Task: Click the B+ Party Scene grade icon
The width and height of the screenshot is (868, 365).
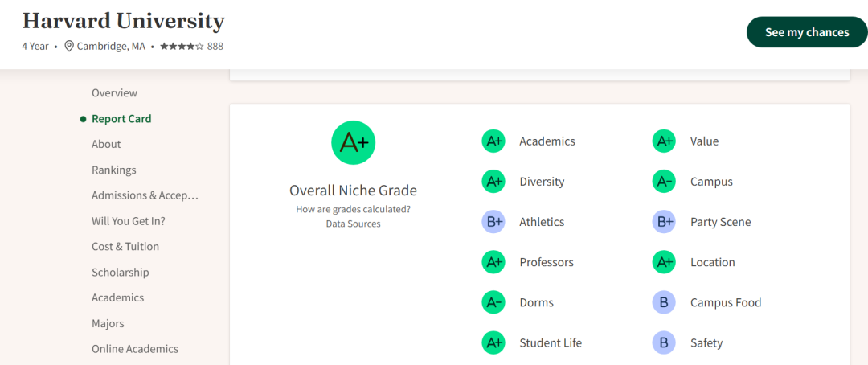Action: click(663, 222)
